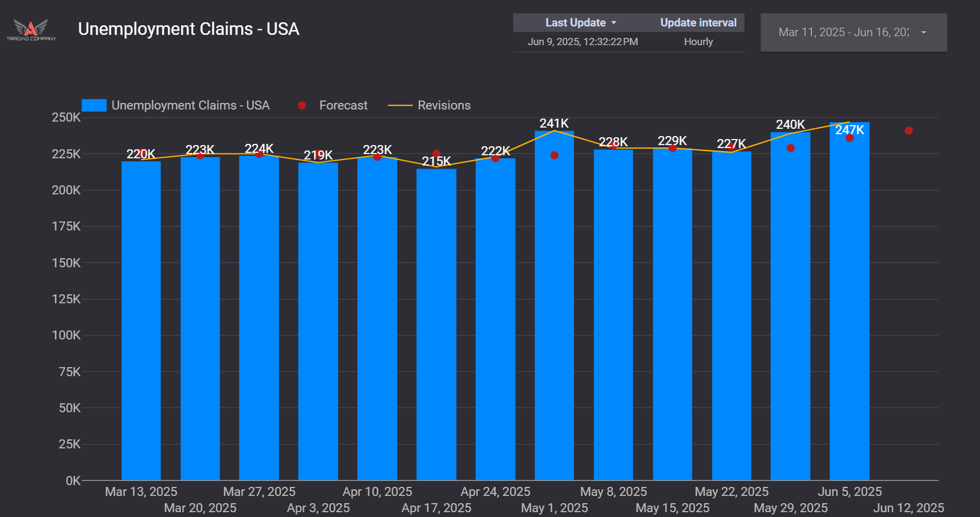Click the Last Update column header

(575, 23)
